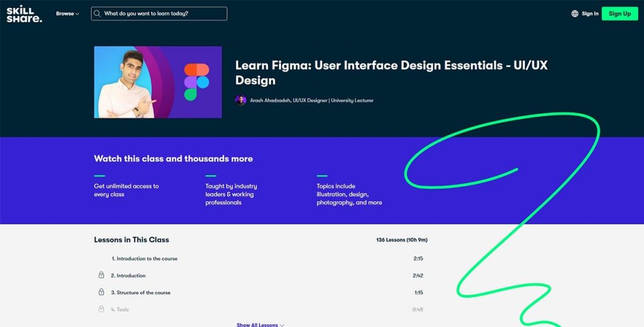The width and height of the screenshot is (644, 327).
Task: Click 'Taught by industry leaders' text
Action: (x=231, y=194)
